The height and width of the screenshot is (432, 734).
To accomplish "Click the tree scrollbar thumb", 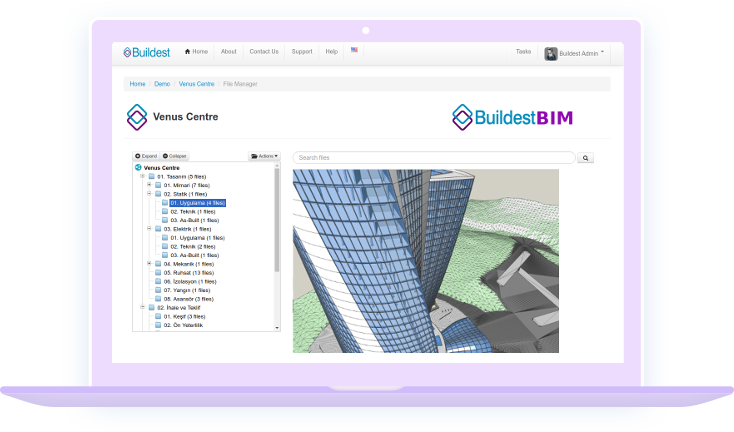I will (277, 220).
